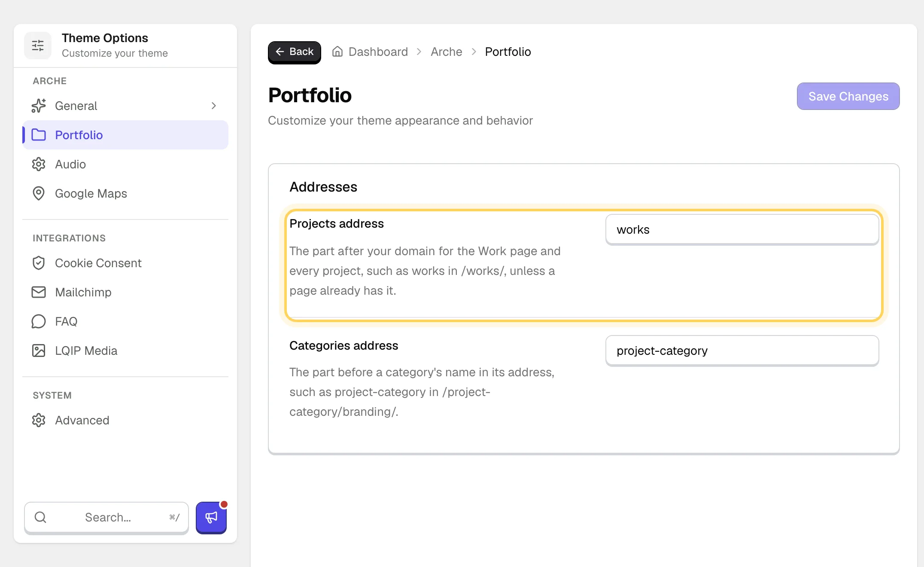924x567 pixels.
Task: Click the Portfolio breadcrumb
Action: click(508, 52)
